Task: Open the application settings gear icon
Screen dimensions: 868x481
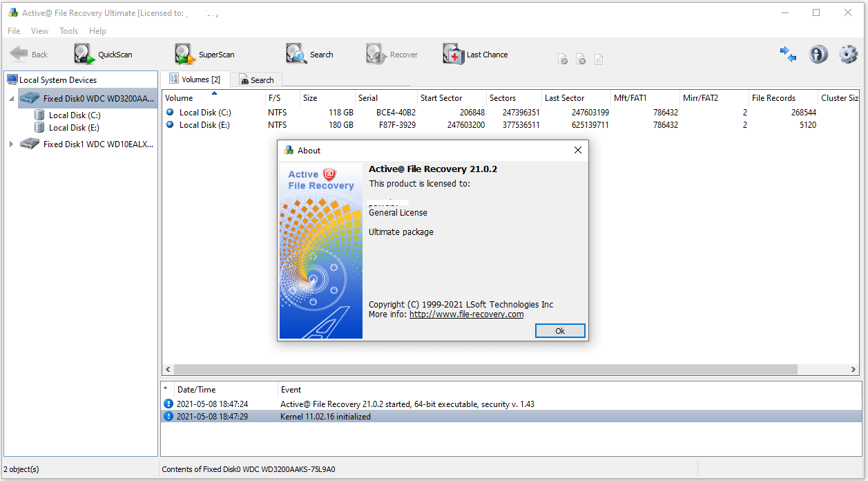Action: (x=848, y=54)
